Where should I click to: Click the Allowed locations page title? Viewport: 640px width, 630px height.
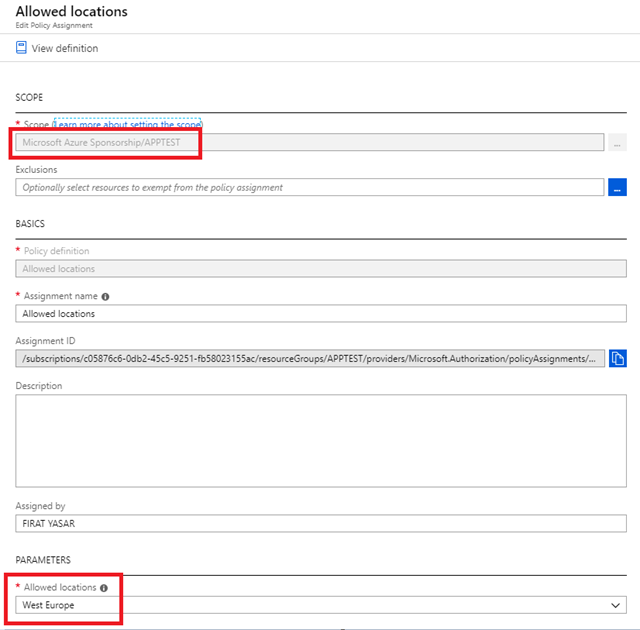tap(71, 12)
